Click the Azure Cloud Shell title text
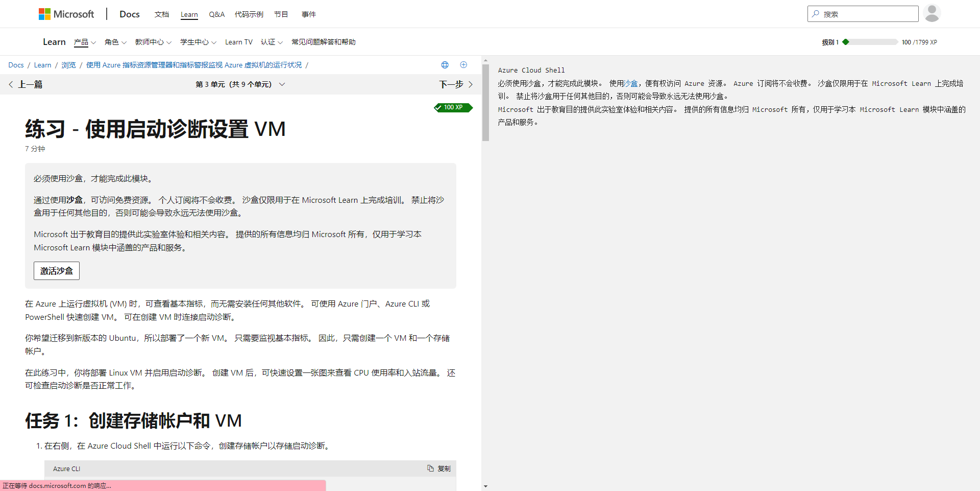This screenshot has width=980, height=491. [x=531, y=71]
